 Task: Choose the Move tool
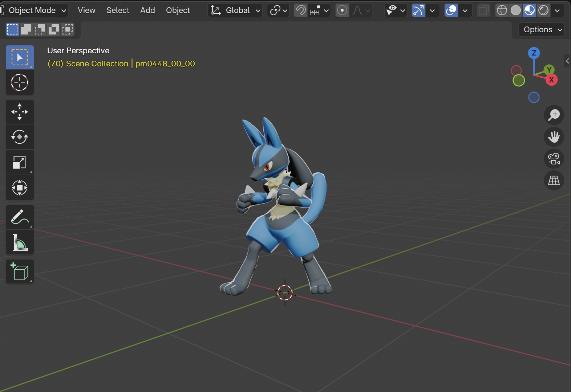click(20, 112)
